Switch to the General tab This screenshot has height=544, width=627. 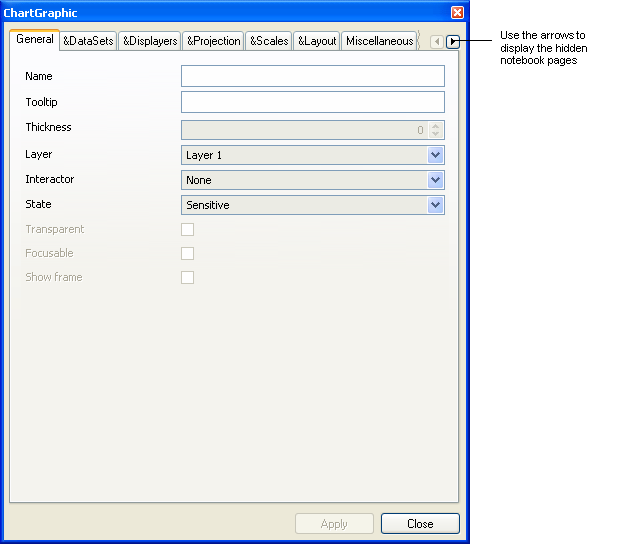coord(35,40)
